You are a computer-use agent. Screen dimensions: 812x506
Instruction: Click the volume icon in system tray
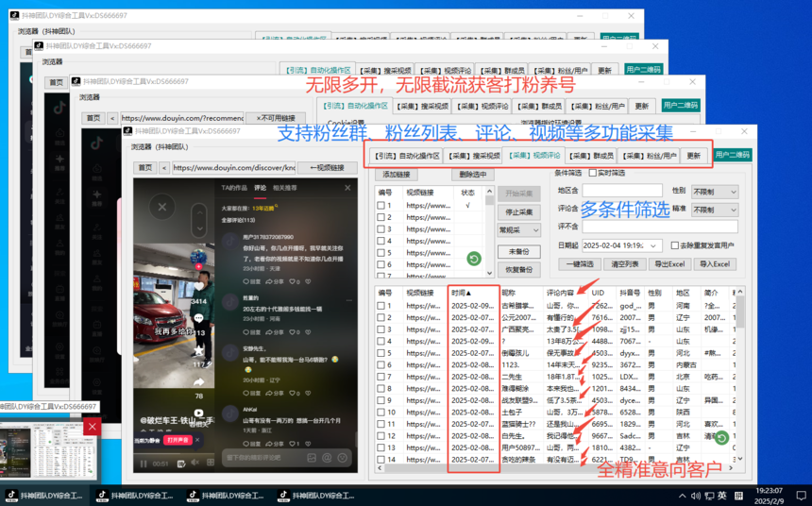(696, 496)
